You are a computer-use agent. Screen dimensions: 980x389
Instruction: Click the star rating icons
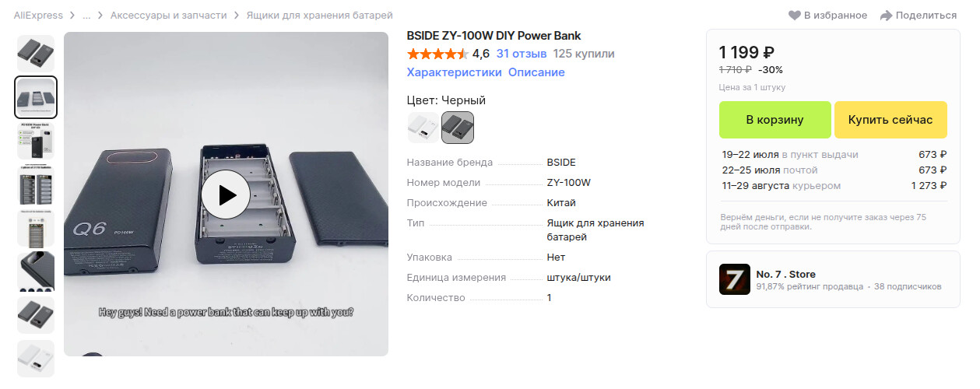pos(437,54)
